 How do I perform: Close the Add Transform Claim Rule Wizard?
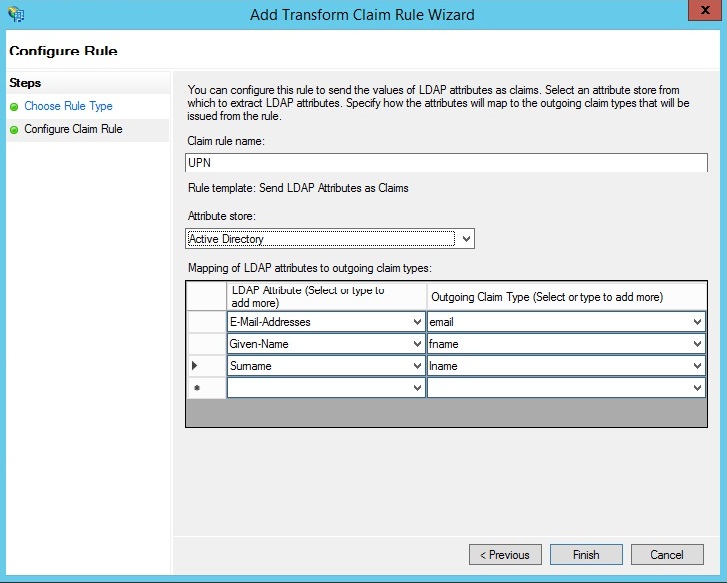click(705, 10)
